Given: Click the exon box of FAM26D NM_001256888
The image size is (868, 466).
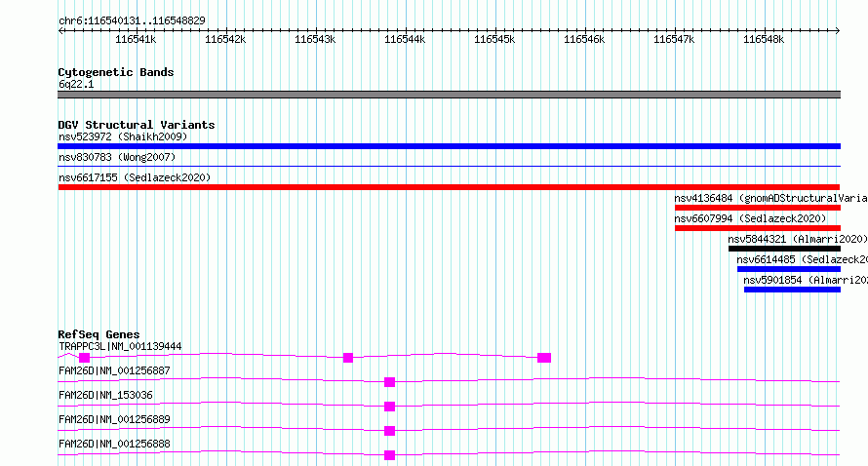Looking at the screenshot, I should tap(390, 455).
